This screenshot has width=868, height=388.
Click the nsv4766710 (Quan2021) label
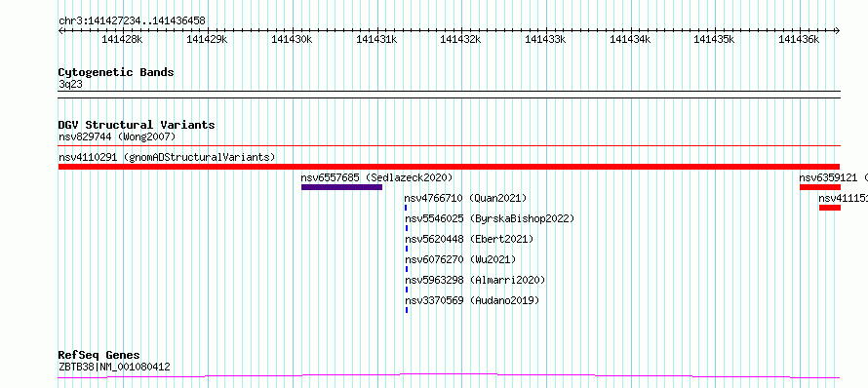(465, 198)
